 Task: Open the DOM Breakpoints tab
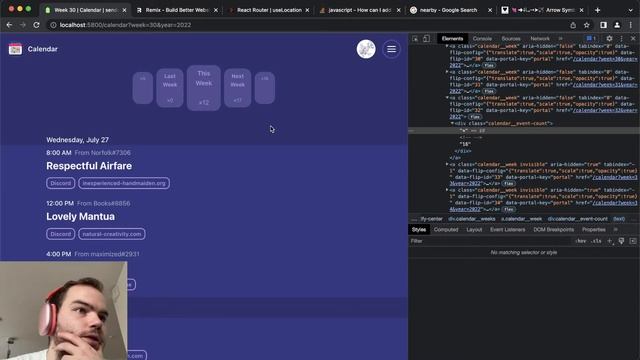pyautogui.click(x=553, y=229)
